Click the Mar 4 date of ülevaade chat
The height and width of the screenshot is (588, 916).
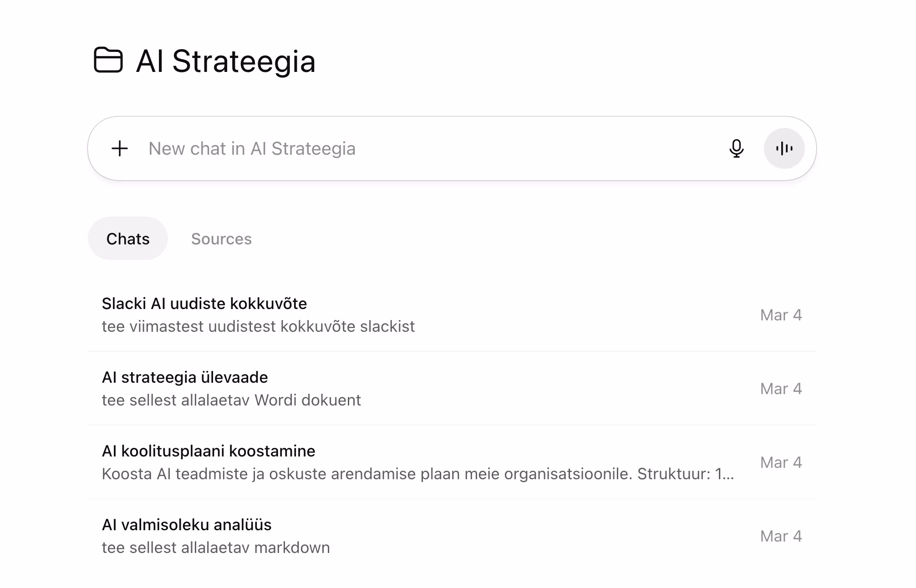click(781, 389)
